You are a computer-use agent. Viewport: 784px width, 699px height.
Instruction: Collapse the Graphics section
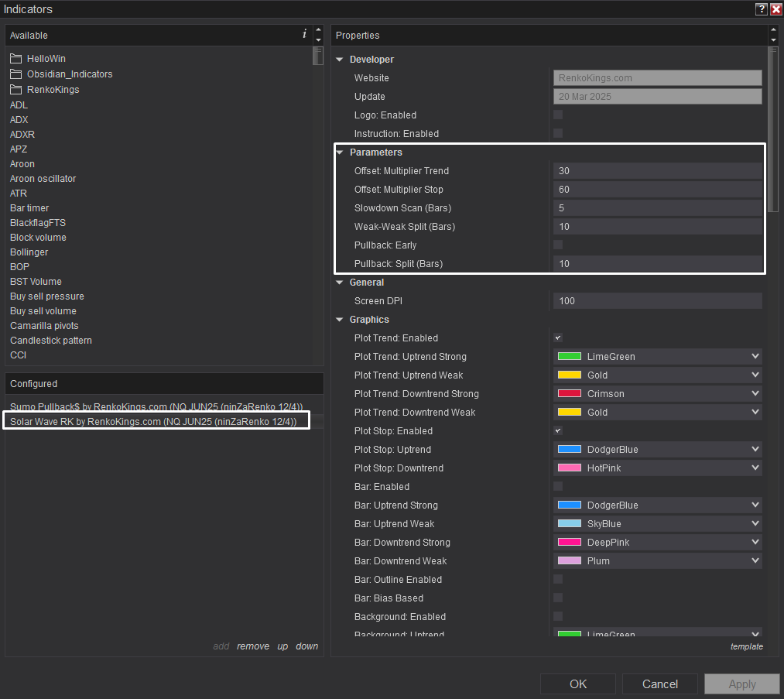(x=340, y=320)
